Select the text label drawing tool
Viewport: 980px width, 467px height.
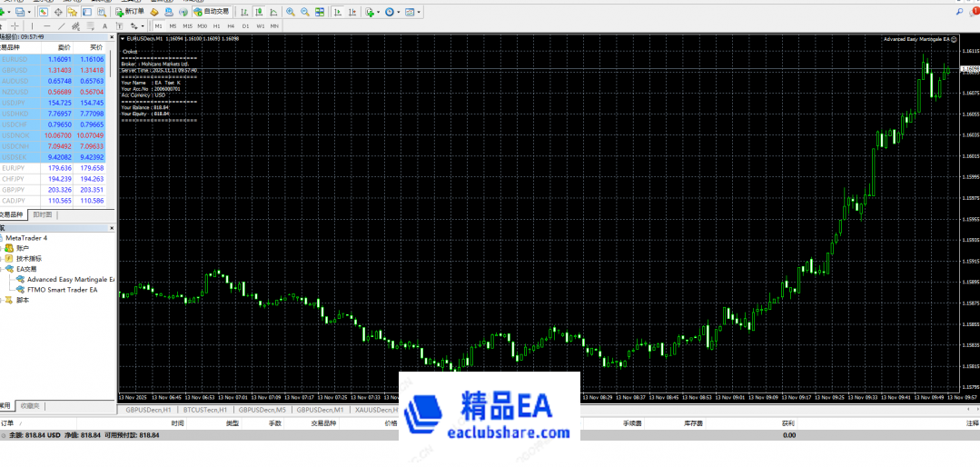coord(118,26)
